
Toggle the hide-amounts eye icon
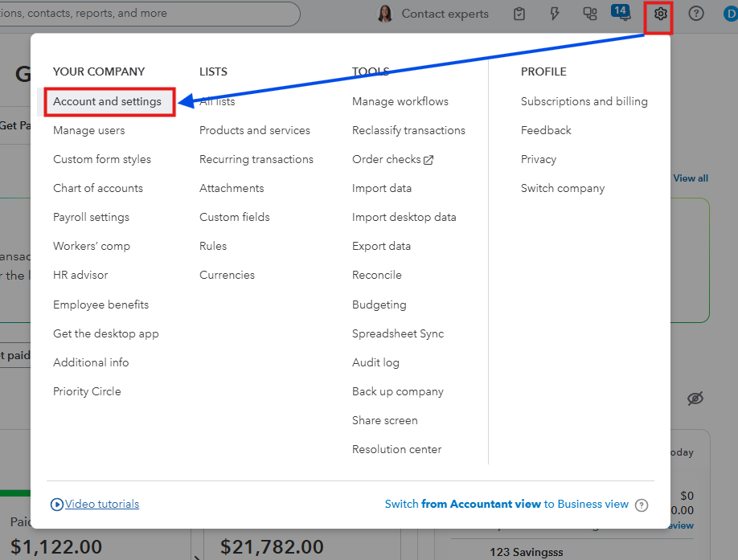point(695,399)
